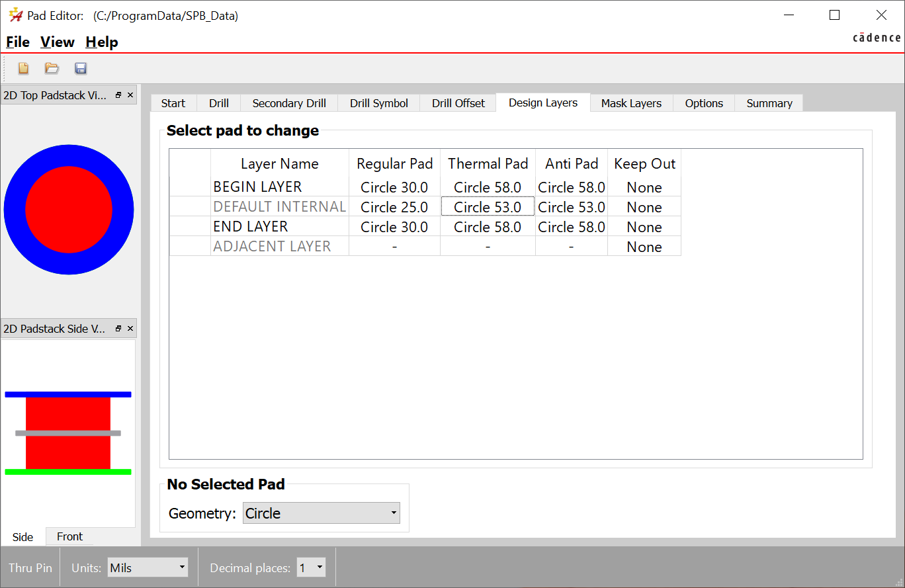The height and width of the screenshot is (588, 905).
Task: Open an existing padstack file
Action: tap(52, 68)
